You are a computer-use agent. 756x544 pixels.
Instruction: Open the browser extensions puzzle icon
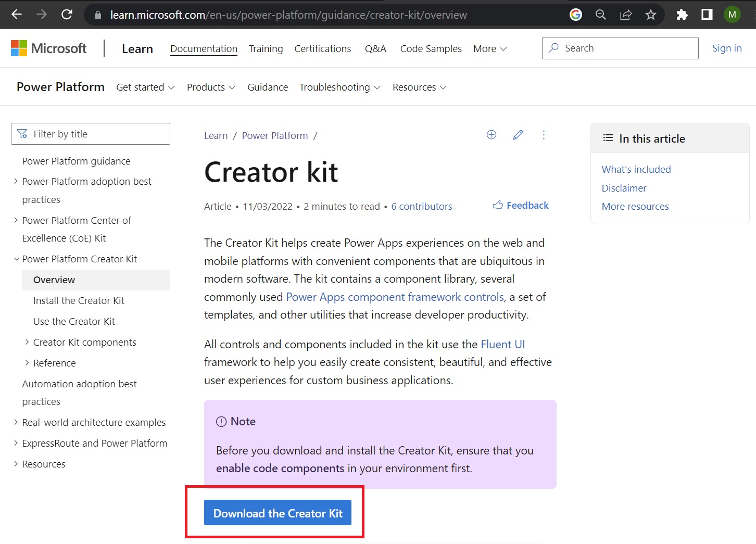(x=682, y=15)
